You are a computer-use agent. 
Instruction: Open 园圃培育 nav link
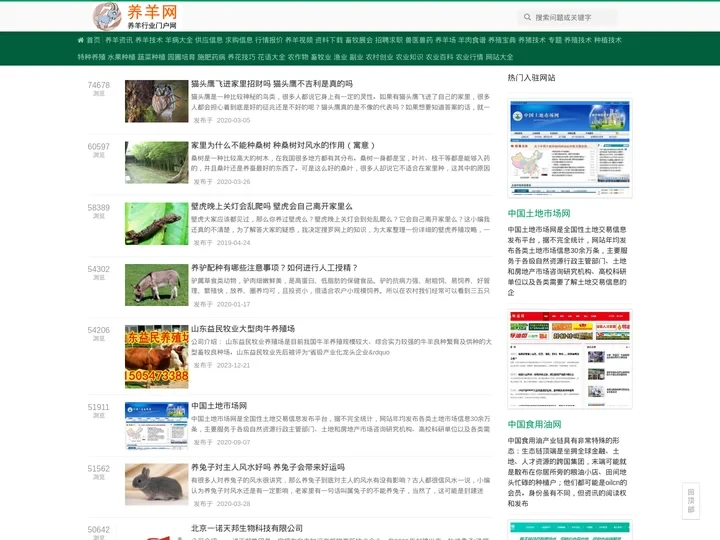(x=181, y=57)
